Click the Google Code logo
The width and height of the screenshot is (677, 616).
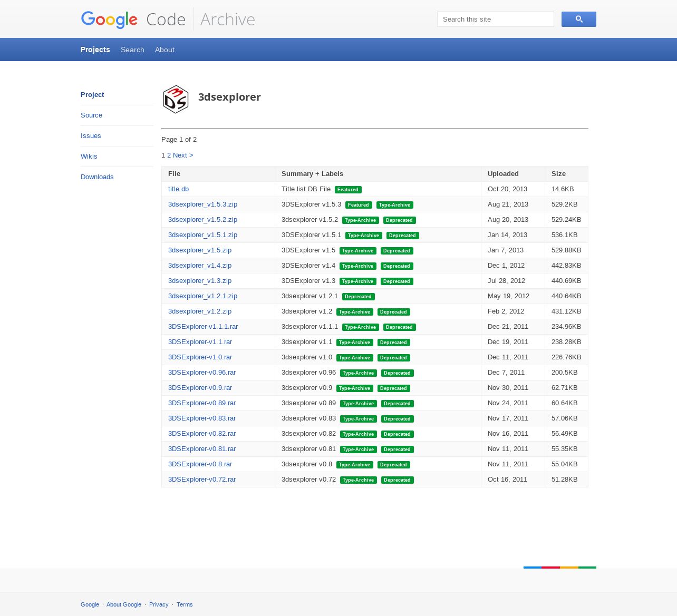tap(133, 19)
